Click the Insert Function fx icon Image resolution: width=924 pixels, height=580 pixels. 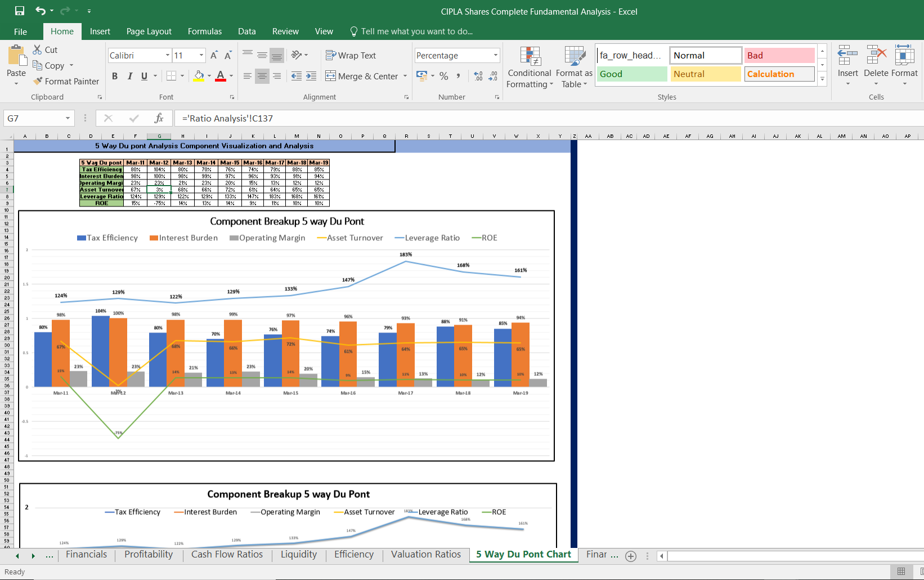159,118
